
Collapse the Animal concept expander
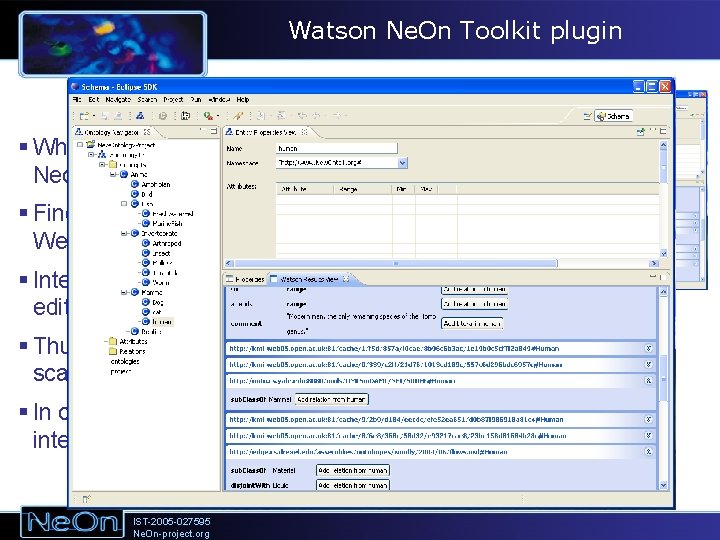tap(113, 174)
